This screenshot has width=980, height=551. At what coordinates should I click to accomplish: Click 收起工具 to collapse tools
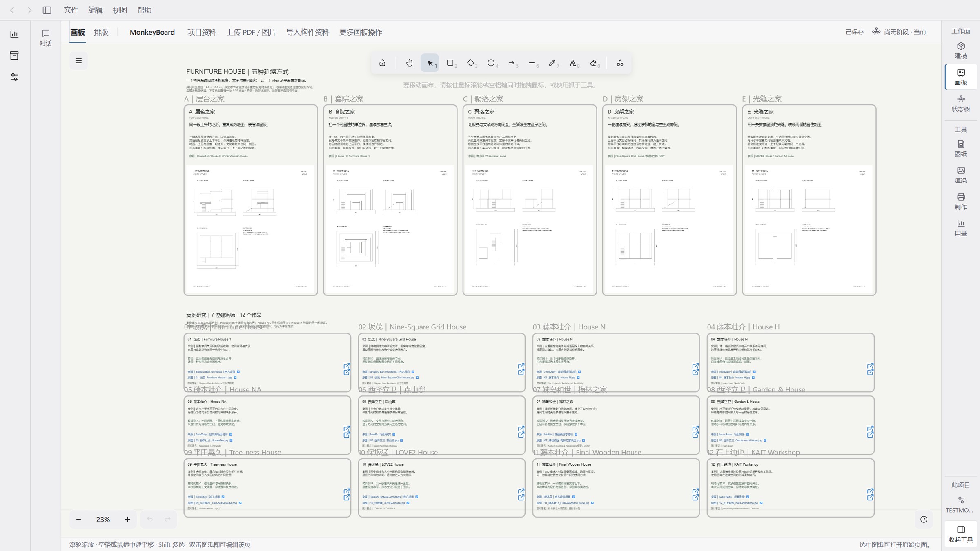[961, 534]
